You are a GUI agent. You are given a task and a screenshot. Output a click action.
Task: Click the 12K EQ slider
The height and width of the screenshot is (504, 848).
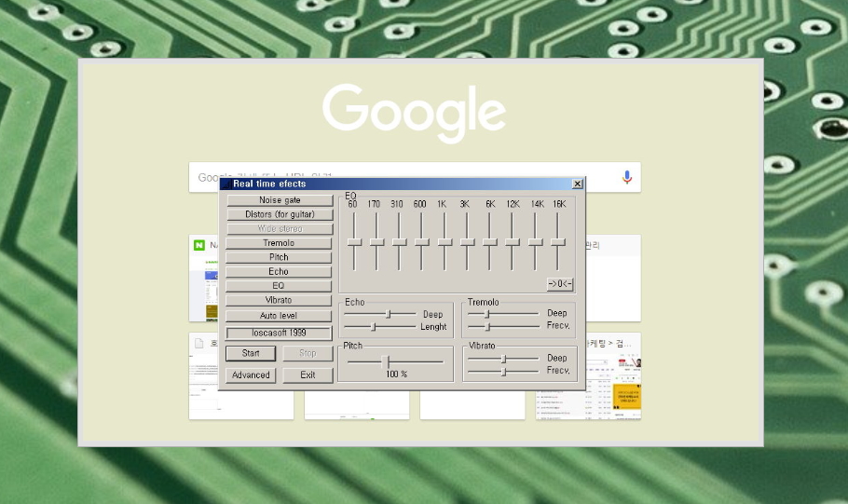click(513, 241)
